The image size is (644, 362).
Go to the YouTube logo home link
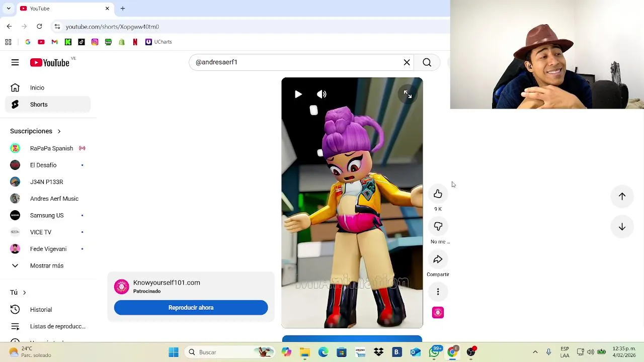coord(49,62)
